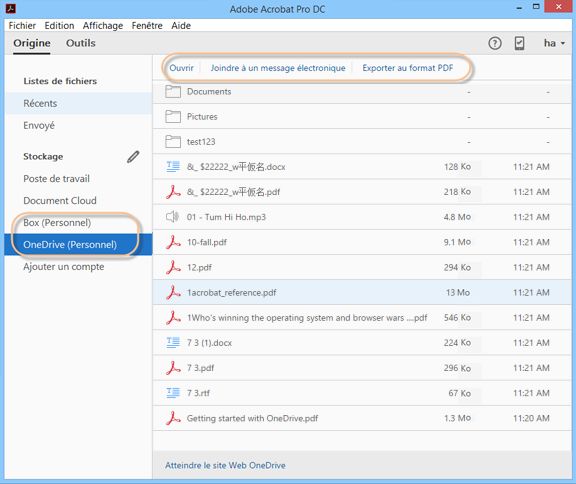Open the Fichier menu
576x484 pixels.
(22, 25)
